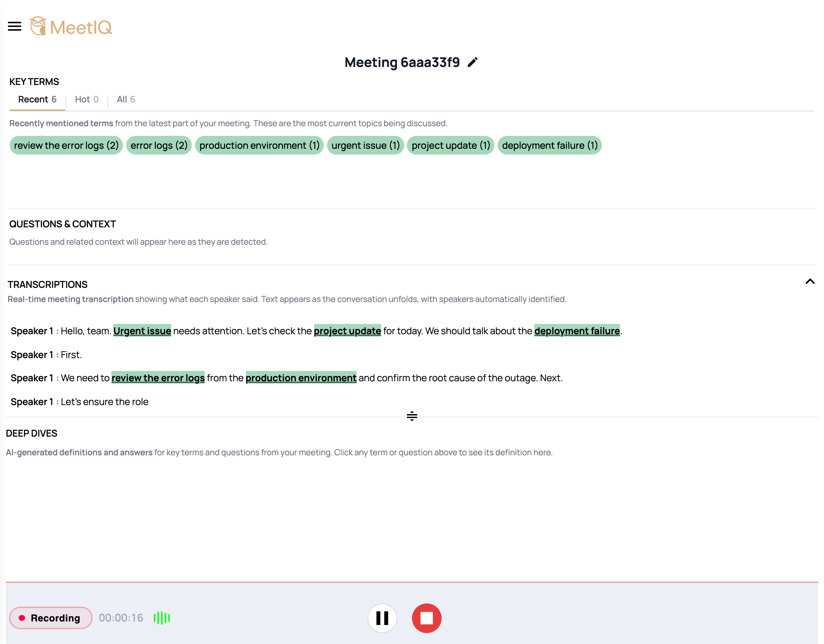
Task: Open 'production environment' transcript link
Action: (301, 378)
